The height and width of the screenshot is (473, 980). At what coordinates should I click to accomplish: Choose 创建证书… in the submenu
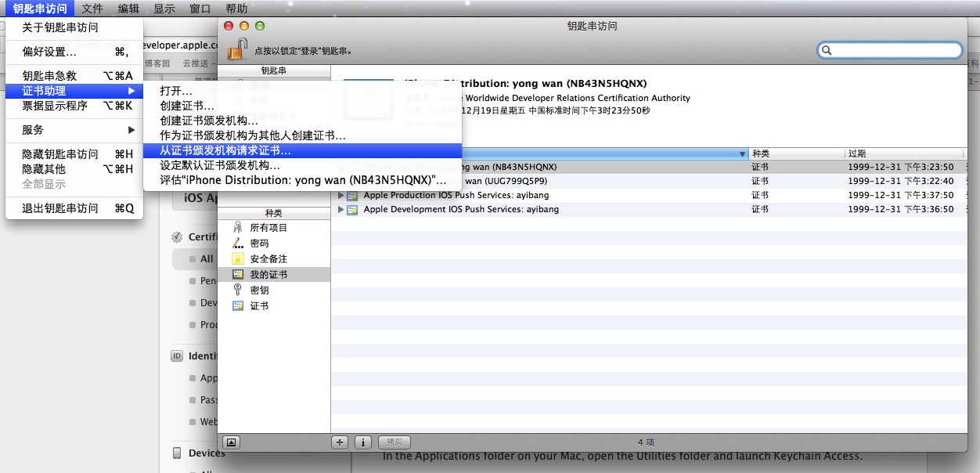coord(302,106)
